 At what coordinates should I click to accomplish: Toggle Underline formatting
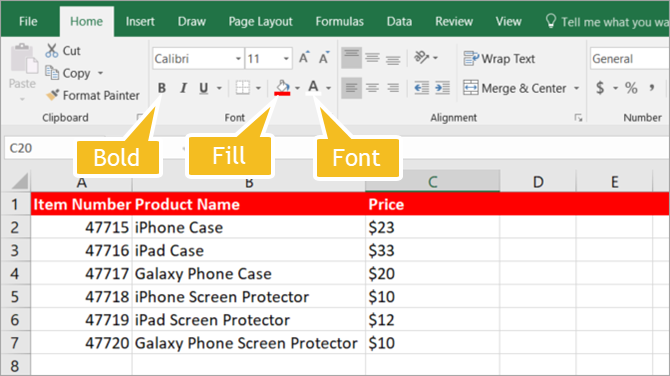point(204,88)
